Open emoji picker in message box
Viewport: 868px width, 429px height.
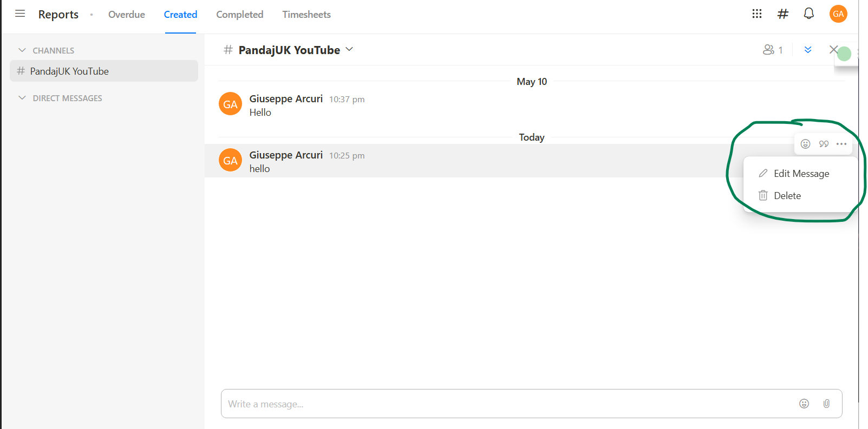tap(804, 404)
